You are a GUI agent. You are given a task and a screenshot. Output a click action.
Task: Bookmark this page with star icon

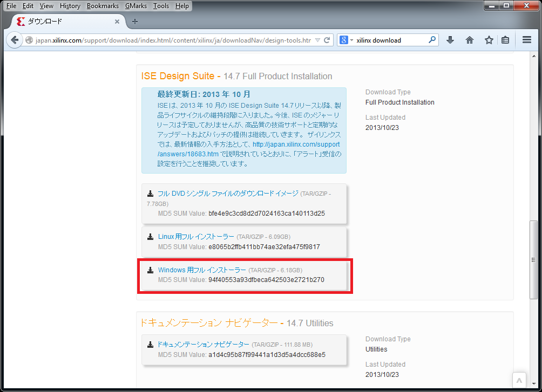pyautogui.click(x=489, y=40)
